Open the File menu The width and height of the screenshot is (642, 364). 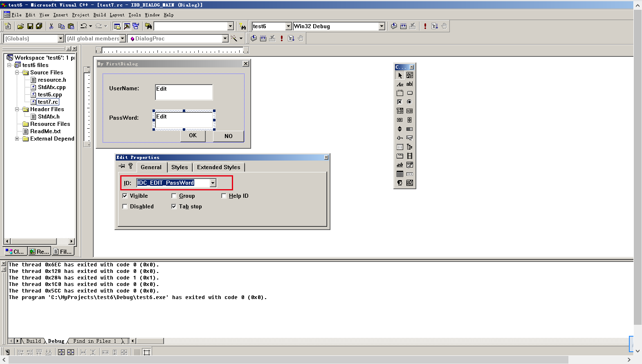[17, 15]
